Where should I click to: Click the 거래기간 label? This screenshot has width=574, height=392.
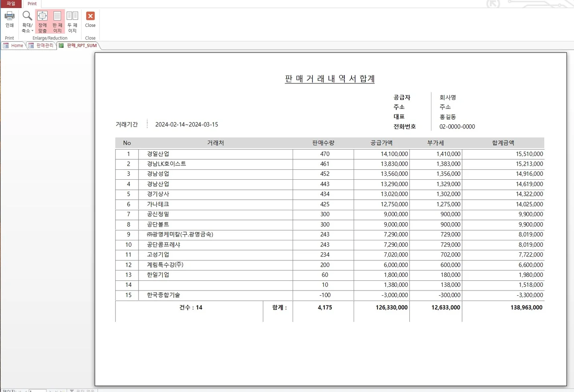(127, 124)
